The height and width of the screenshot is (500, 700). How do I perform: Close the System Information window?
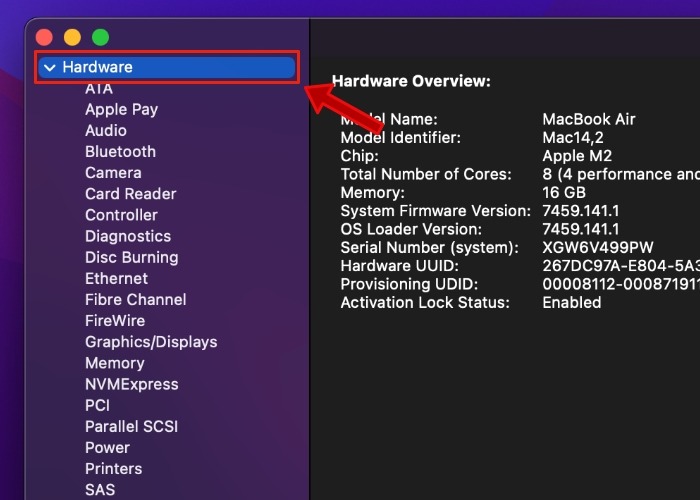(x=44, y=38)
